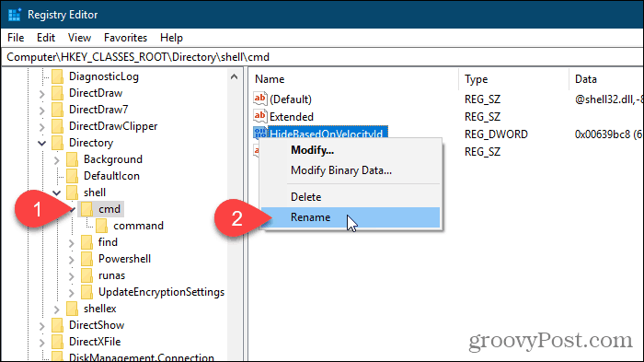The height and width of the screenshot is (362, 644).
Task: Expand the UpdateEncryptionSettings key
Action: [x=72, y=293]
